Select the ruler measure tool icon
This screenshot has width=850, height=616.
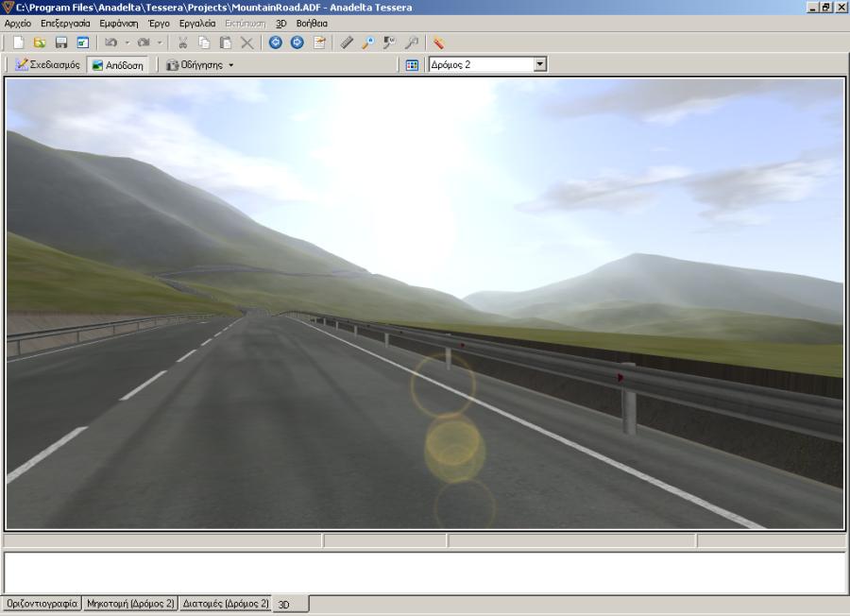pyautogui.click(x=347, y=43)
